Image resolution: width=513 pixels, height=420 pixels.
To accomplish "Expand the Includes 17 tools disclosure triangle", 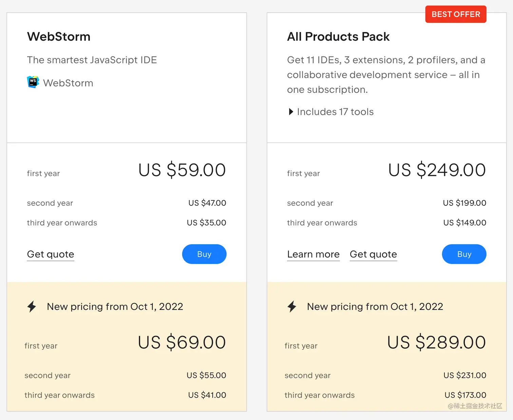I will click(x=291, y=112).
